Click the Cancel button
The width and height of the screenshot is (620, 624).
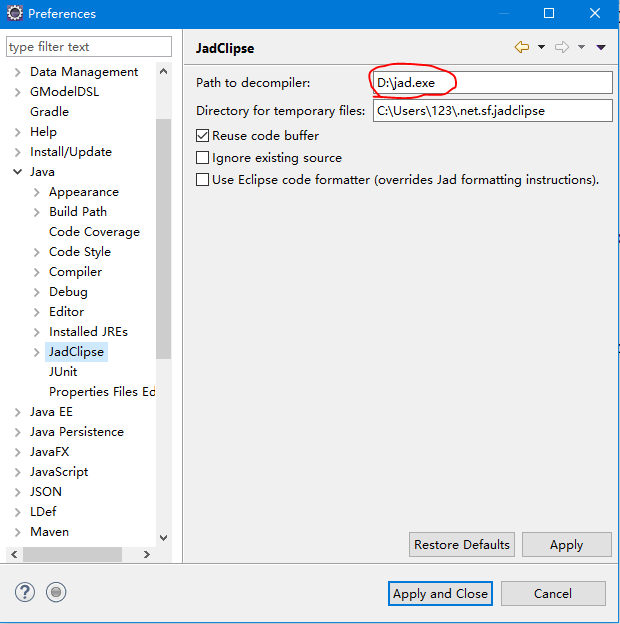553,593
